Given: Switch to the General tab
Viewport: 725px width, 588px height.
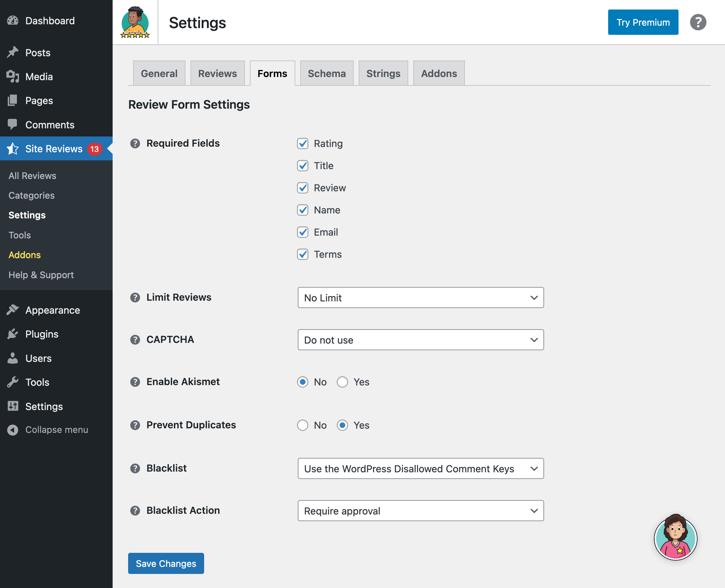Looking at the screenshot, I should point(159,73).
